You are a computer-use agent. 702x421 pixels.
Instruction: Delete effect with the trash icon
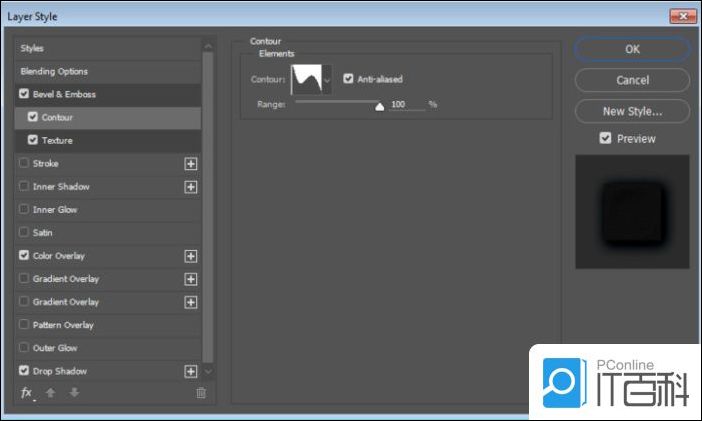pyautogui.click(x=201, y=393)
